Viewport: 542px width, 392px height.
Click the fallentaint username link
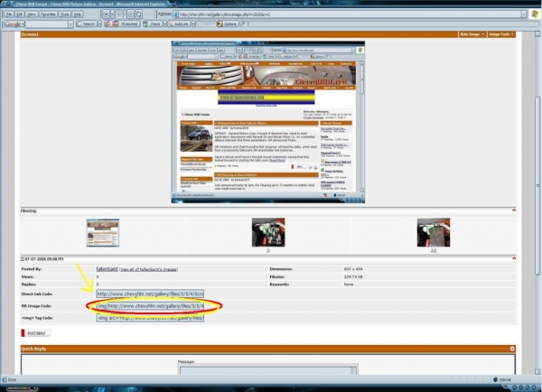(109, 268)
